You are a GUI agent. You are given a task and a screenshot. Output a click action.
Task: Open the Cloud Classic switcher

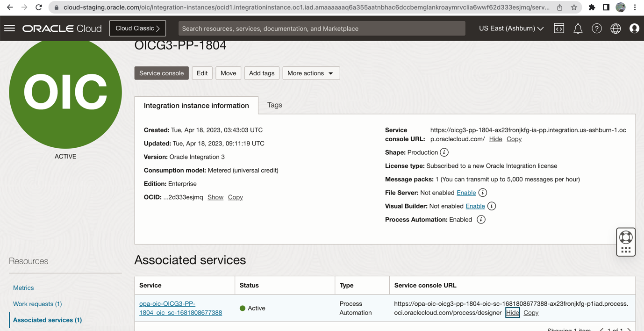(x=137, y=29)
